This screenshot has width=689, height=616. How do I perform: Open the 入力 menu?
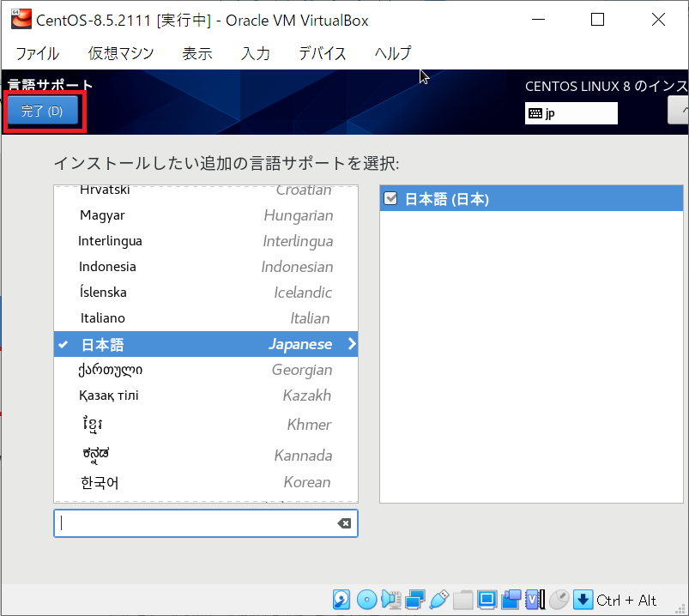tap(256, 53)
